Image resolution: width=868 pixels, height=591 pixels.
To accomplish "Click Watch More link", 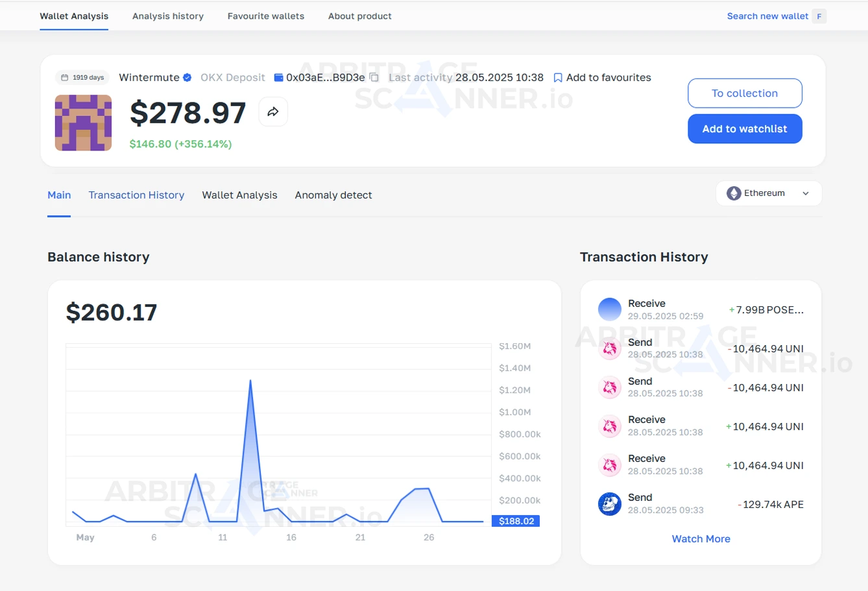I will pyautogui.click(x=701, y=539).
